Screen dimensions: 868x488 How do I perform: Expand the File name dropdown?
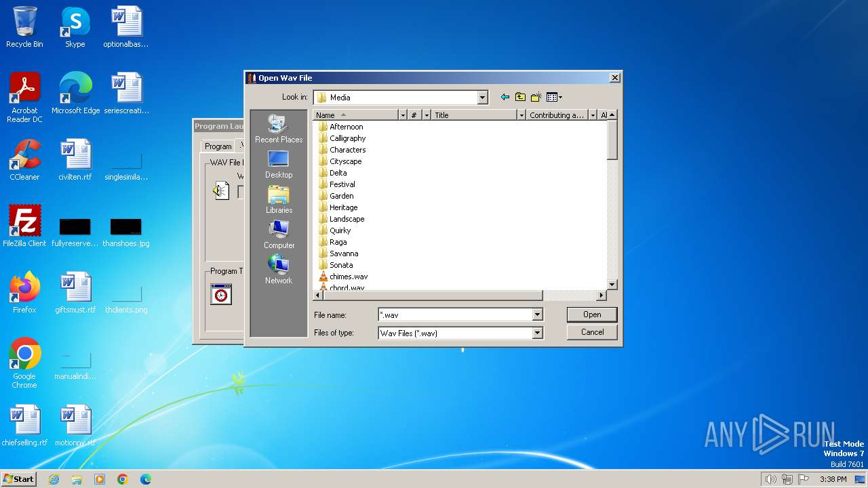tap(537, 314)
